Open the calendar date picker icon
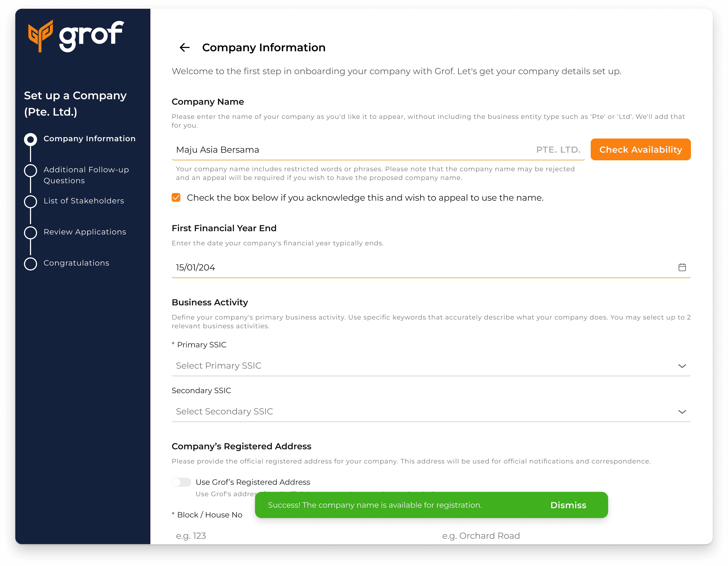 pyautogui.click(x=682, y=267)
